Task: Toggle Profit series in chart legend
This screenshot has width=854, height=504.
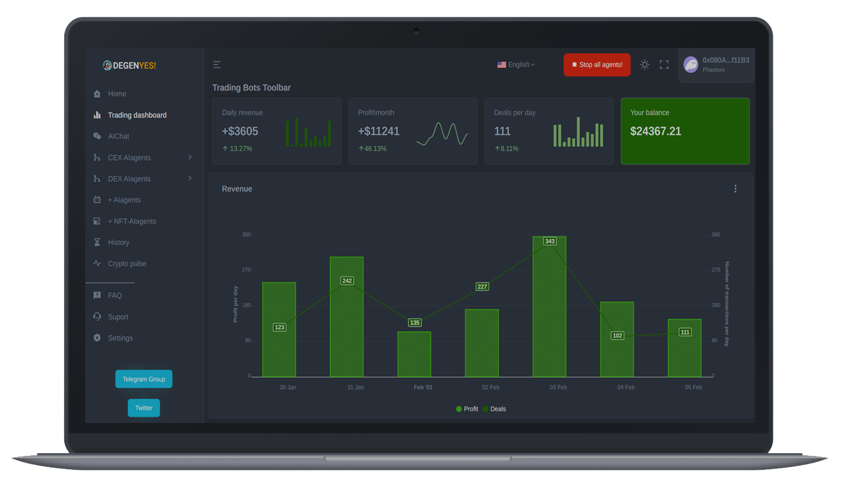Action: click(x=467, y=409)
